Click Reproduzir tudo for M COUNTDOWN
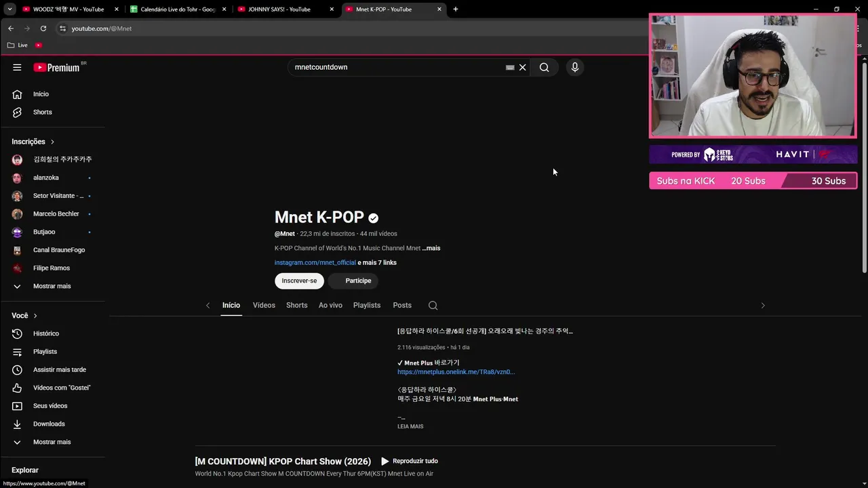 [x=409, y=461]
